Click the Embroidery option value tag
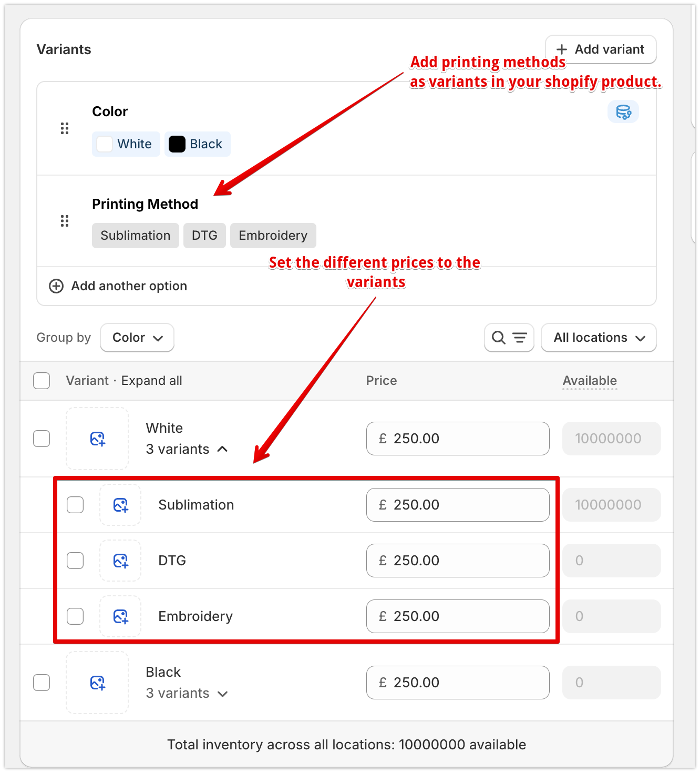Screen dimensions: 700x773 click(273, 236)
